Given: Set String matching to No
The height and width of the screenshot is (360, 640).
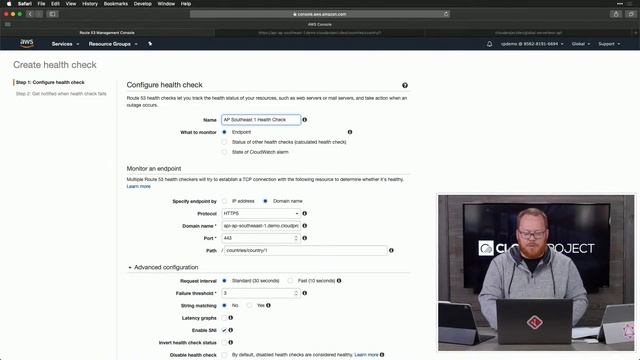Looking at the screenshot, I should [224, 305].
